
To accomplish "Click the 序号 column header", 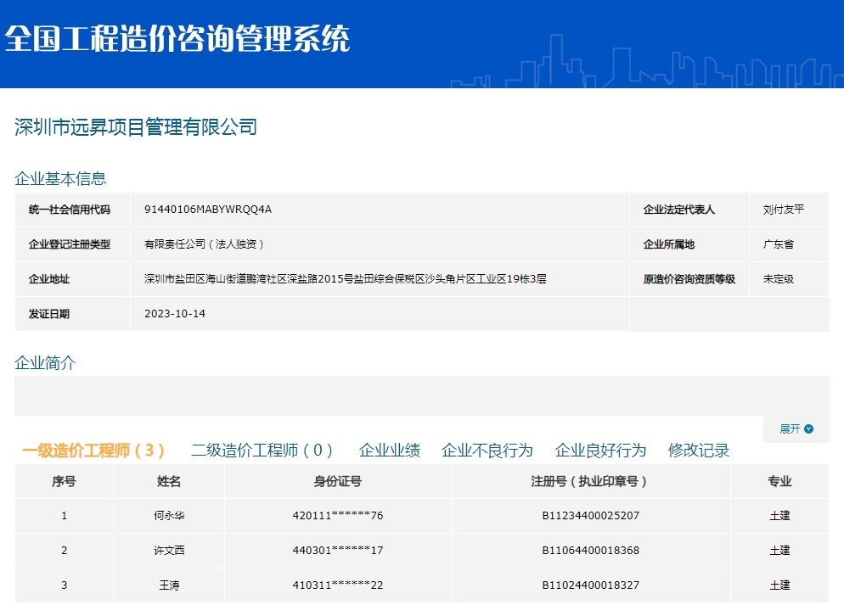I will pyautogui.click(x=64, y=481).
